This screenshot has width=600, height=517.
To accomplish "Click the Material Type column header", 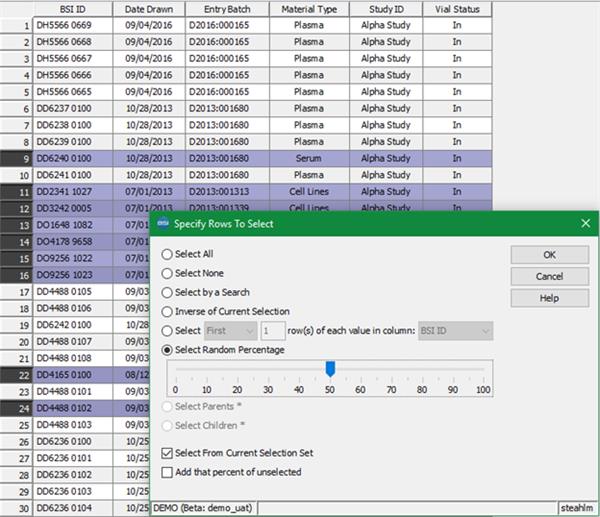I will [x=309, y=9].
